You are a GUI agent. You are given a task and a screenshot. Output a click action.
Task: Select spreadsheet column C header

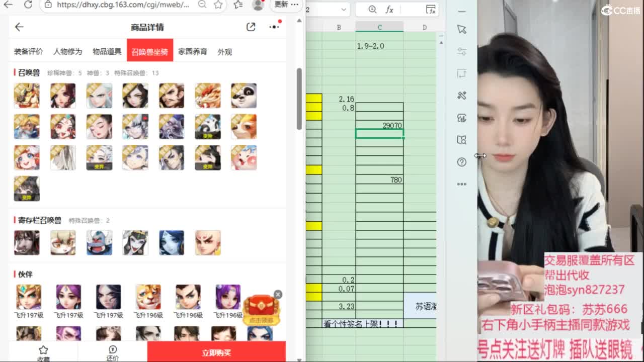[379, 27]
